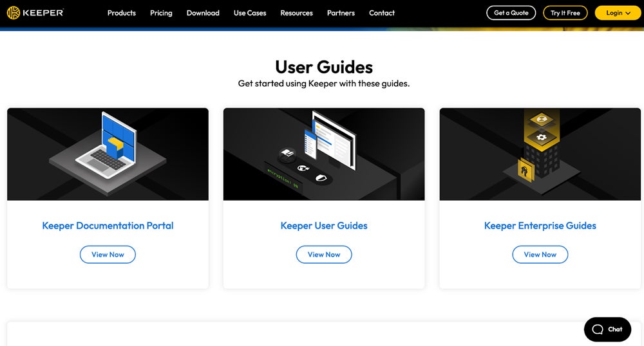Open the Download menu item
644x346 pixels.
coord(203,13)
